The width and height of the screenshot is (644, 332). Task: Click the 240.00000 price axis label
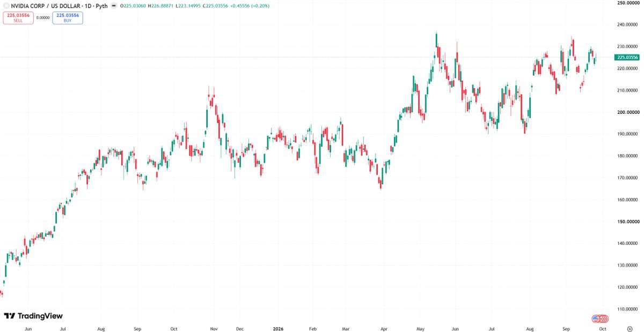pos(627,25)
